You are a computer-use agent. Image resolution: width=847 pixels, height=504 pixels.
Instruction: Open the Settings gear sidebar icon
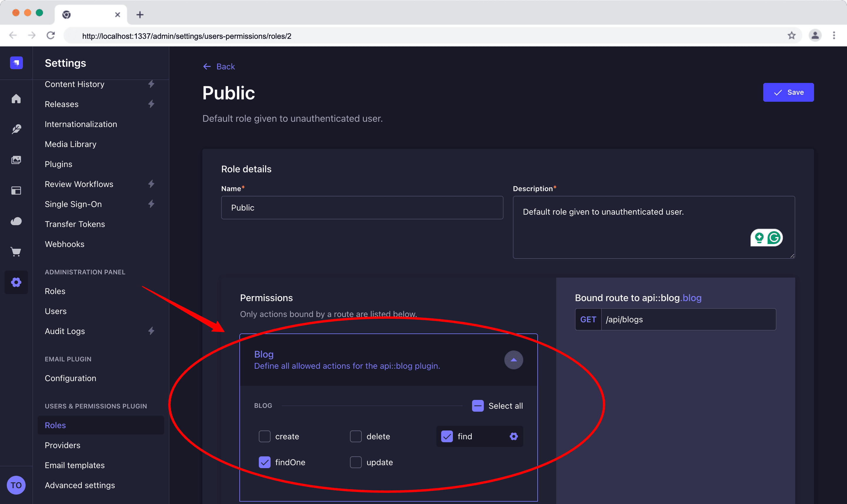coord(16,282)
